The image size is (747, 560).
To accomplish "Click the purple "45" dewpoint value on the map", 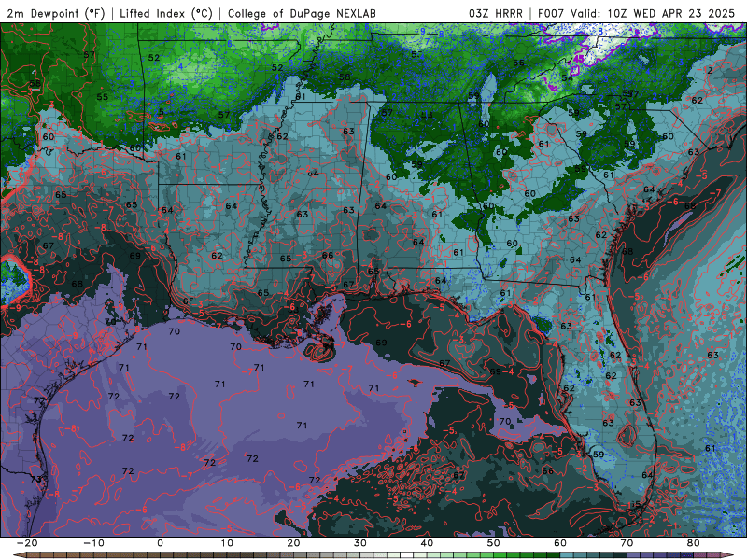I will [578, 58].
